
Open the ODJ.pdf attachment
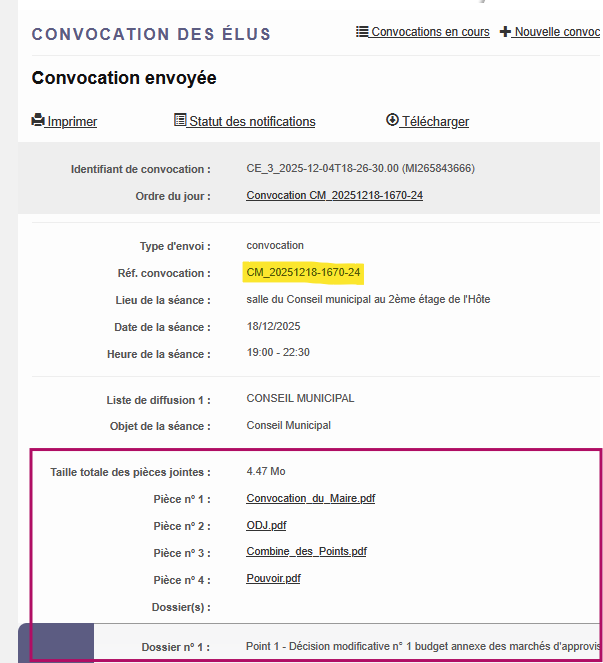click(266, 526)
